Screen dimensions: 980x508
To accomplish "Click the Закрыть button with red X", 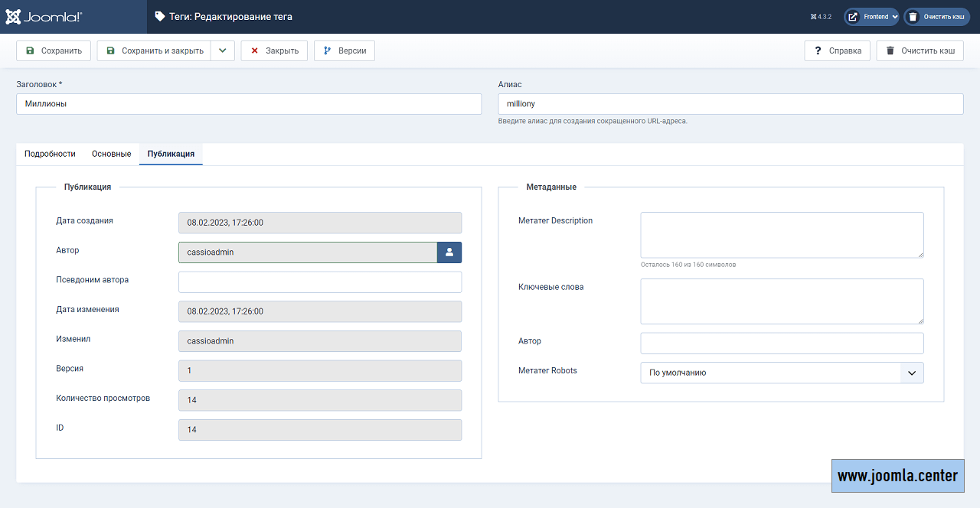I will [x=274, y=51].
